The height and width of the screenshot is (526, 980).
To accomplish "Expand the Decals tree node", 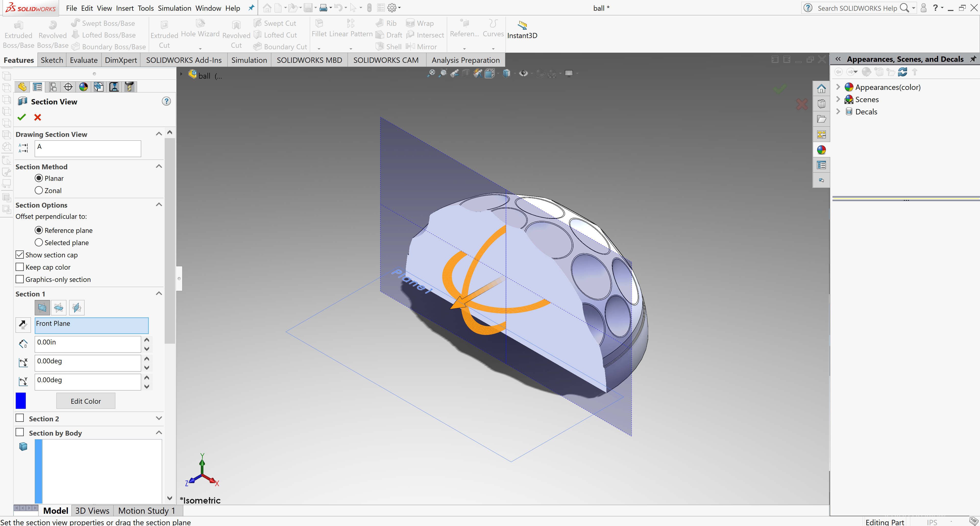I will point(838,111).
